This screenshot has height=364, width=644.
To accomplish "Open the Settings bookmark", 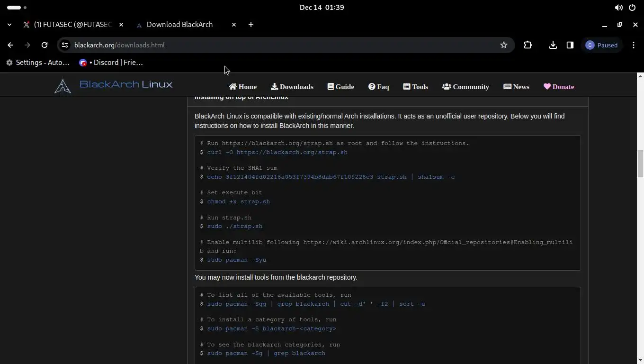I will click(37, 63).
